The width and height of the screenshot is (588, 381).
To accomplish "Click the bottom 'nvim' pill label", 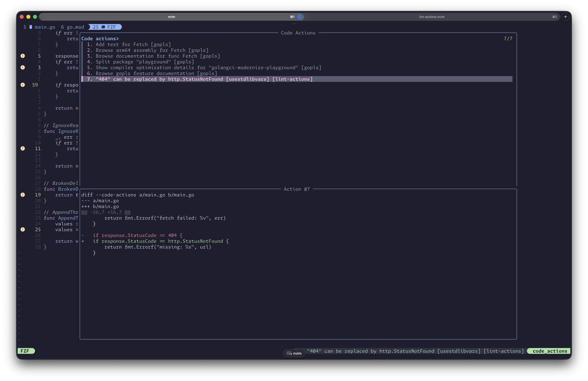I will click(297, 353).
